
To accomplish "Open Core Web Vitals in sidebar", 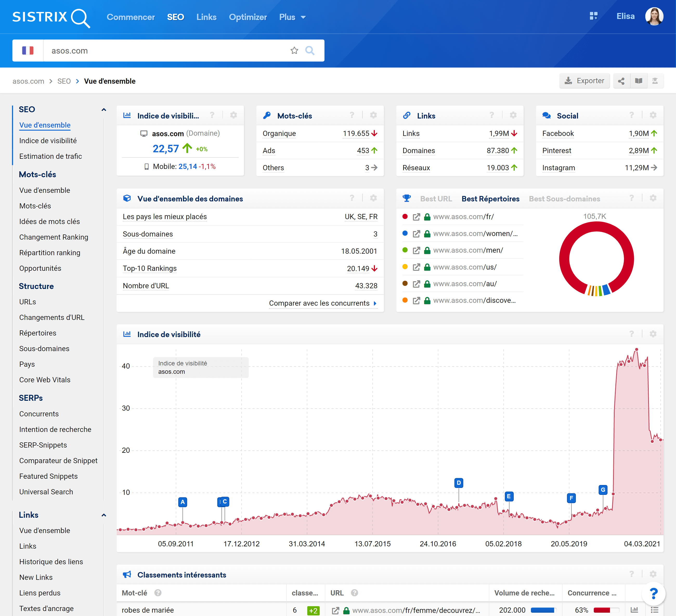I will 45,380.
